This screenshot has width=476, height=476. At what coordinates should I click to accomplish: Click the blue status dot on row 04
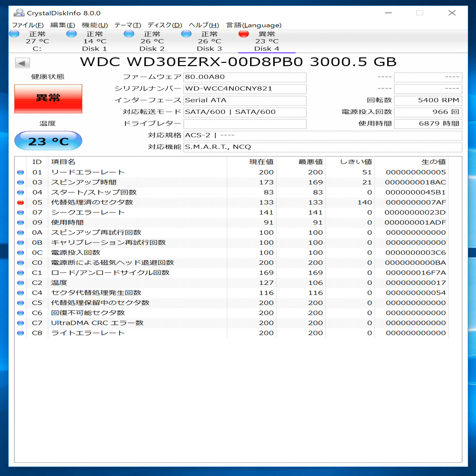(x=20, y=193)
